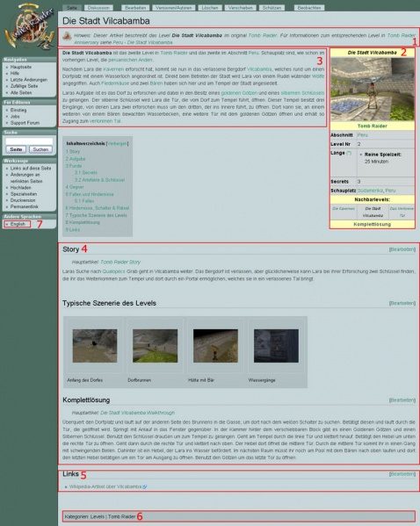Click Komplettlösung at the infobox bottom
The height and width of the screenshot is (526, 420).
click(x=372, y=224)
